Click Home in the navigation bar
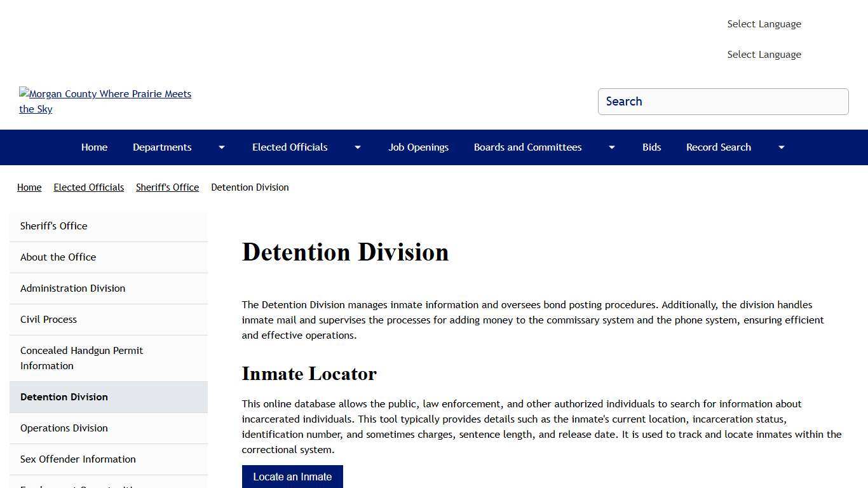This screenshot has width=868, height=488. click(94, 147)
